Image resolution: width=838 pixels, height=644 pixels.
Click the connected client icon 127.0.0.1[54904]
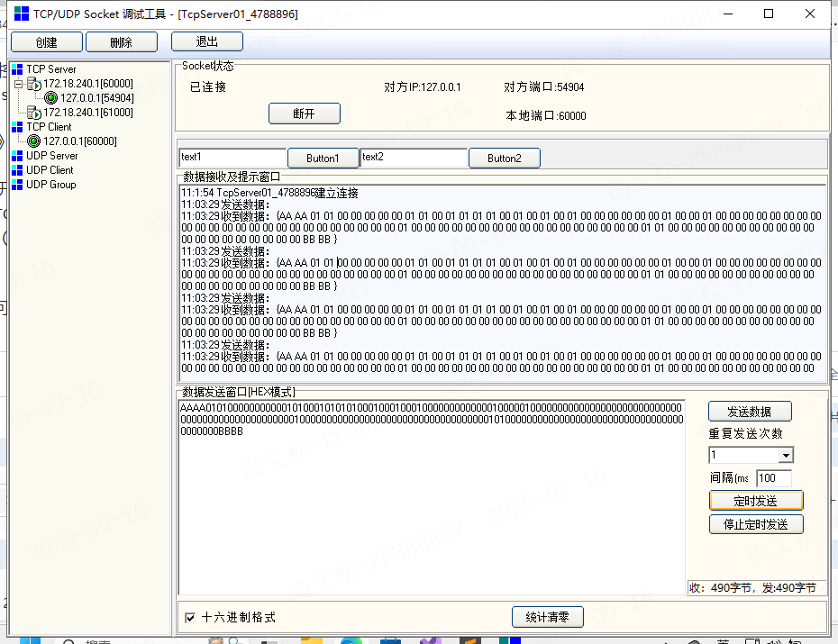click(x=50, y=97)
